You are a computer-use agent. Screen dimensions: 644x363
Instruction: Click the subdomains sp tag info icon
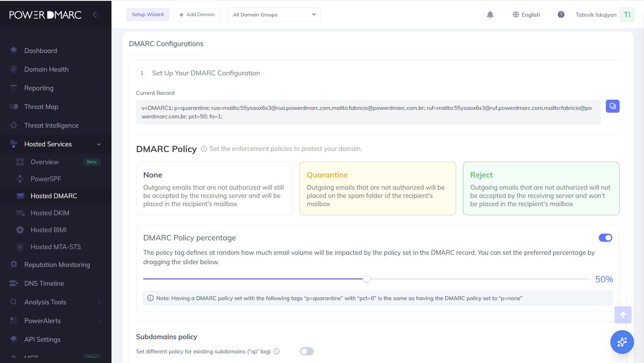(x=277, y=351)
